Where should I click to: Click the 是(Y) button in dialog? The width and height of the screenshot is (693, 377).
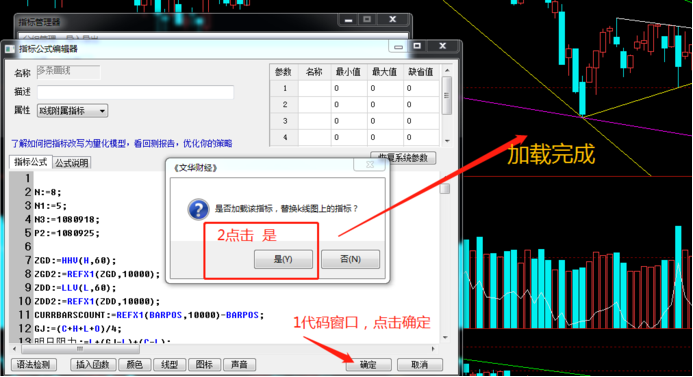(x=283, y=259)
